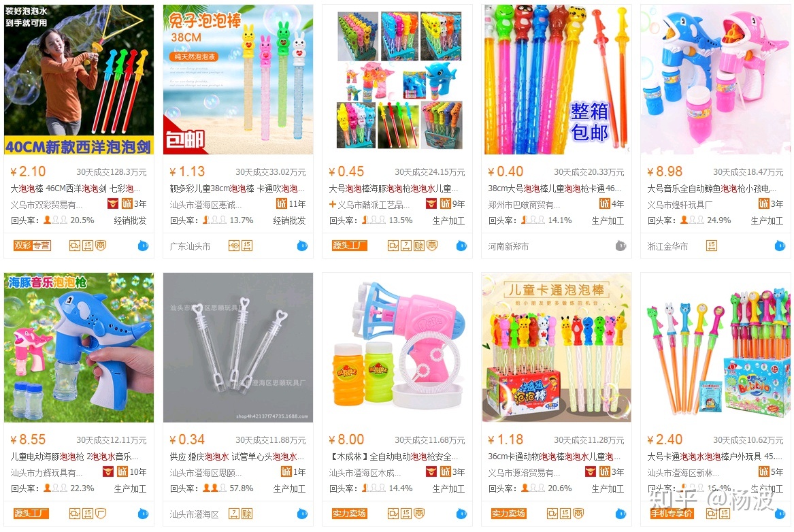Open title link 供应 婚庆泡泡水 试管单心头泡泡水
Screen dimensions: 794x532
[x=237, y=456]
